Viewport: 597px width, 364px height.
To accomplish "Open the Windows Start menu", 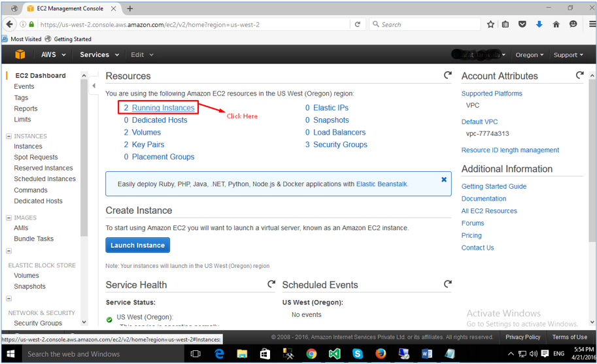I will (x=10, y=354).
